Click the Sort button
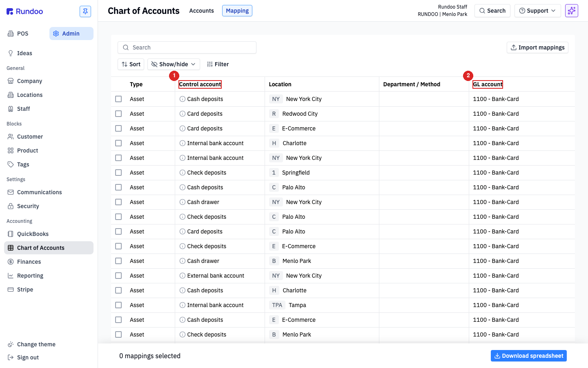Image resolution: width=588 pixels, height=368 pixels. [x=131, y=64]
